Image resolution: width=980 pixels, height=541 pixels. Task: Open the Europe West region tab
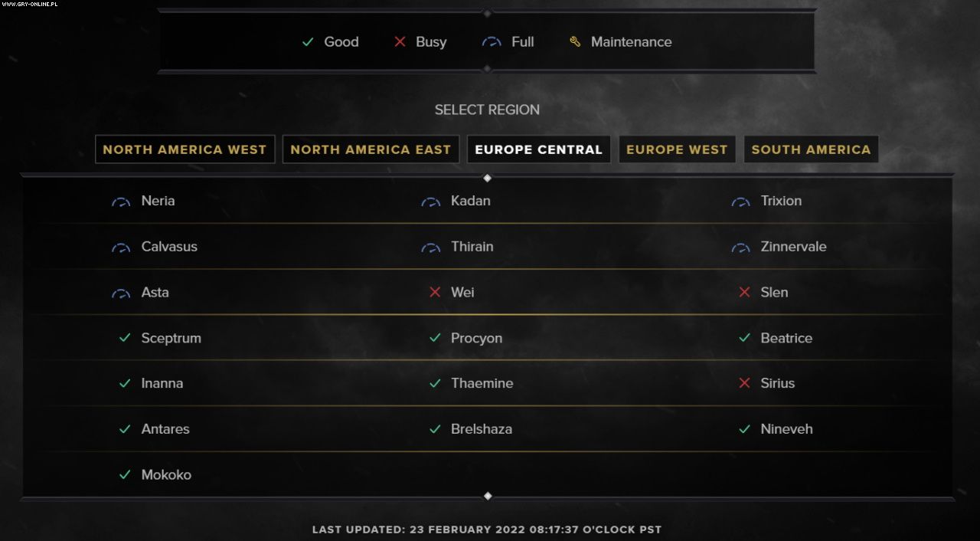click(677, 149)
